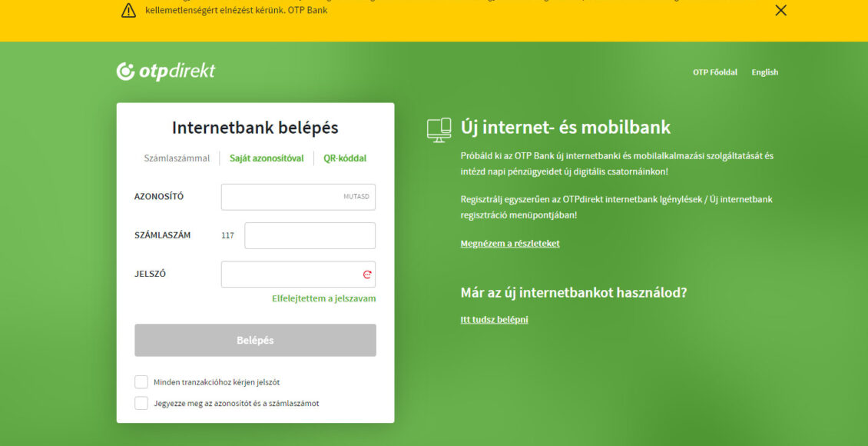Click Már az új internetbankot használod? text
Viewport: 868px width, 446px height.
pos(574,292)
